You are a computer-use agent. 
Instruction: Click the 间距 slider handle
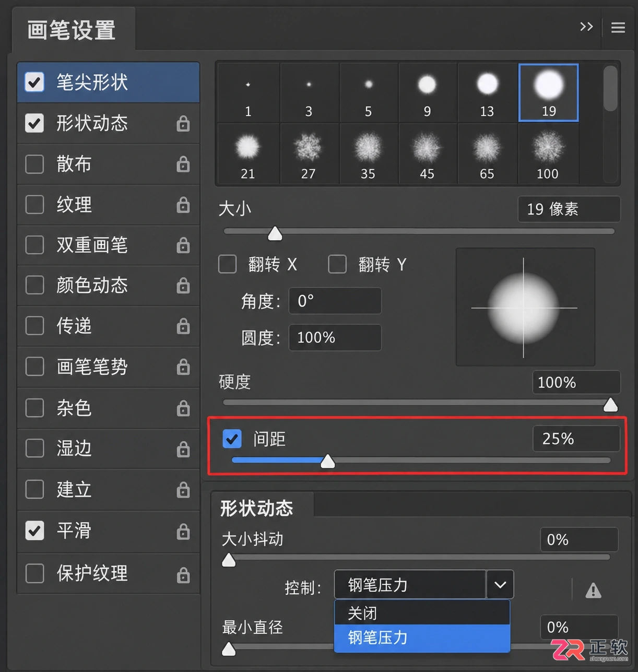coord(327,461)
